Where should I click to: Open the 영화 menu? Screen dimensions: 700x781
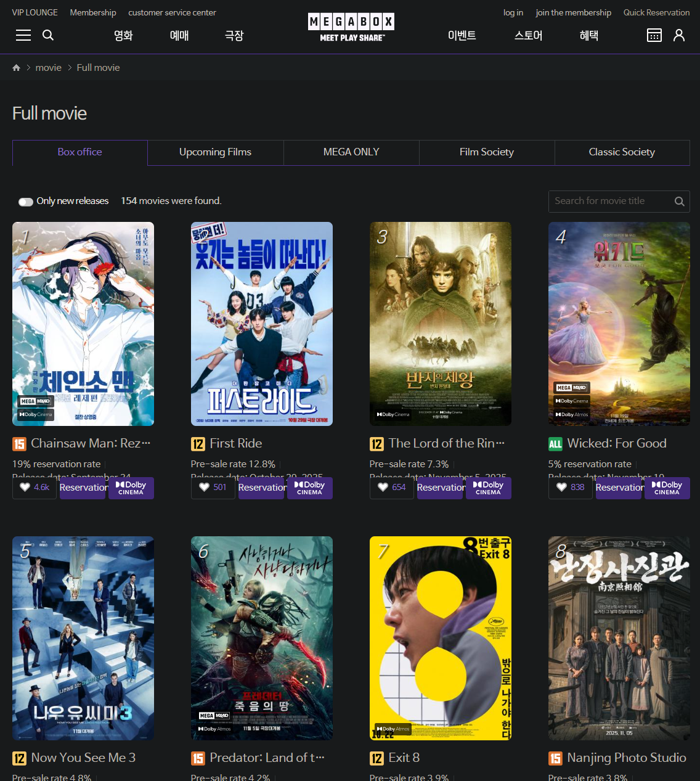pyautogui.click(x=123, y=36)
